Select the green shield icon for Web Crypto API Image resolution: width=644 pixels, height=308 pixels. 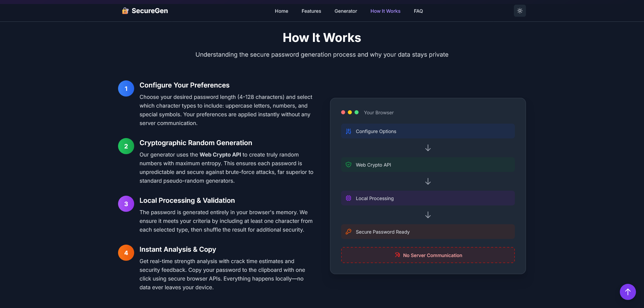[x=348, y=165]
